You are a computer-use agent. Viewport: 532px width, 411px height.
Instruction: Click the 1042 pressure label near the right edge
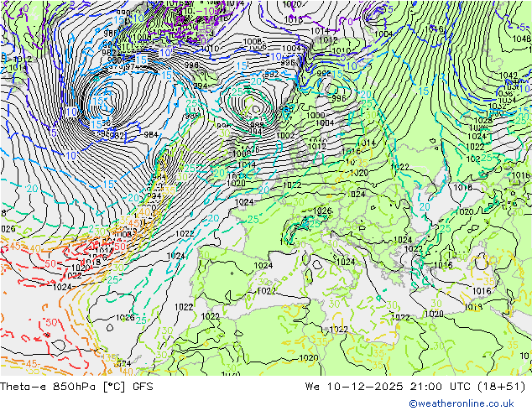pyautogui.click(x=509, y=75)
